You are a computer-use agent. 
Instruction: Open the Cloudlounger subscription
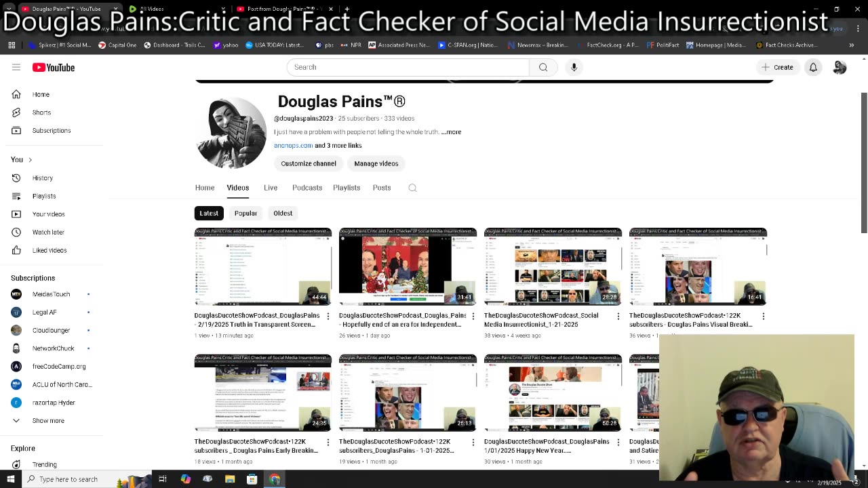[x=53, y=330]
